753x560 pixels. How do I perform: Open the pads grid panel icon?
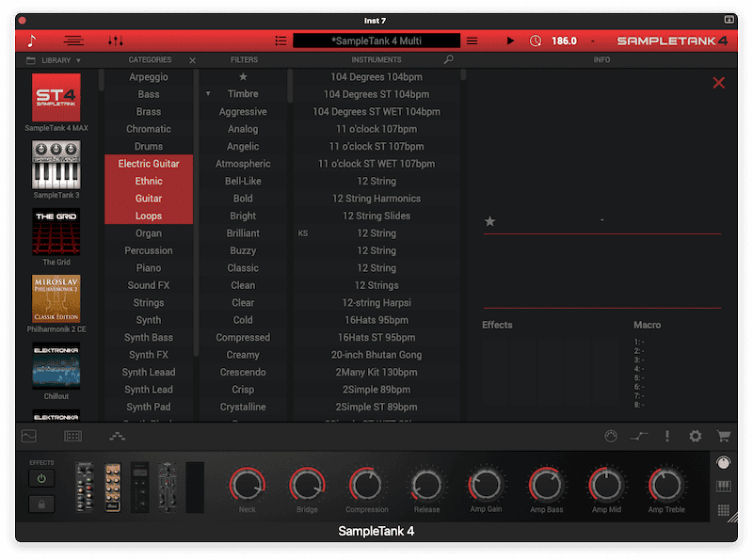coord(73,436)
